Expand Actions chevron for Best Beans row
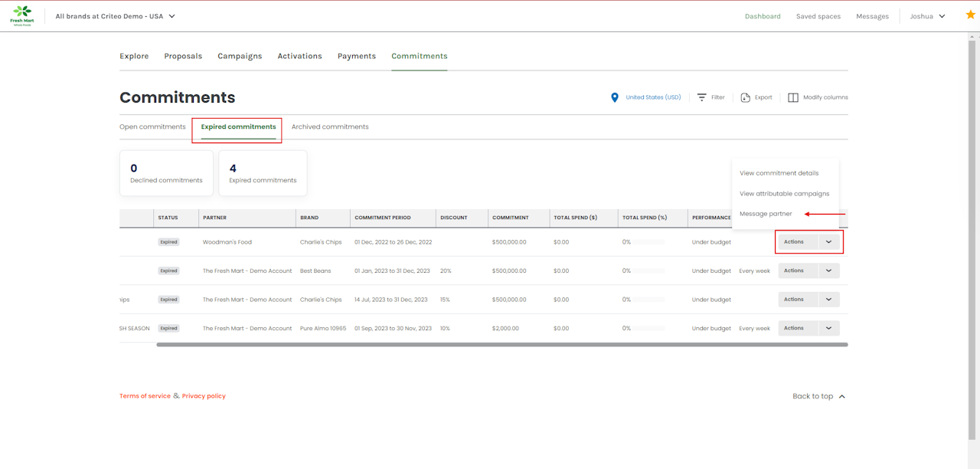Viewport: 980px width, 469px height. point(828,271)
